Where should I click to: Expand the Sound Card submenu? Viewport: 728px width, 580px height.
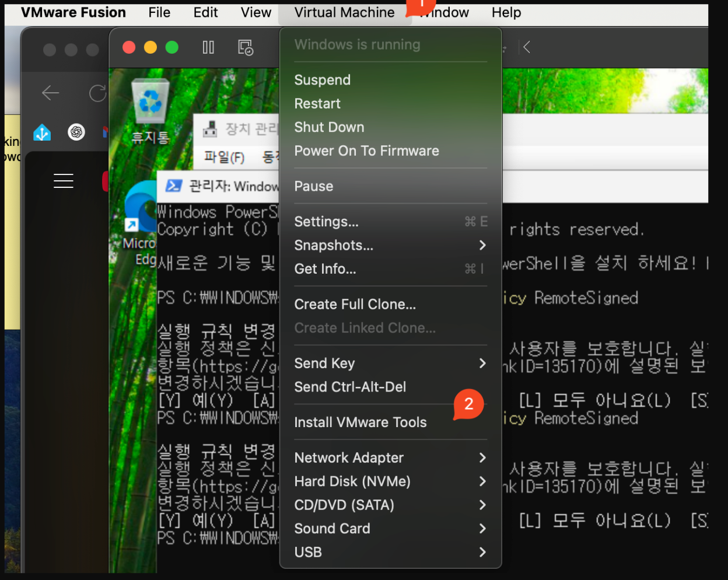pyautogui.click(x=482, y=529)
